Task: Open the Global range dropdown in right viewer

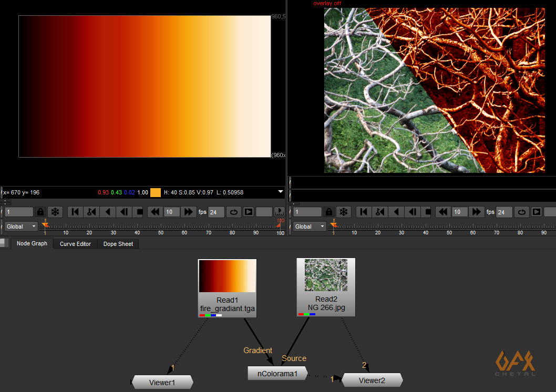Action: coord(310,226)
